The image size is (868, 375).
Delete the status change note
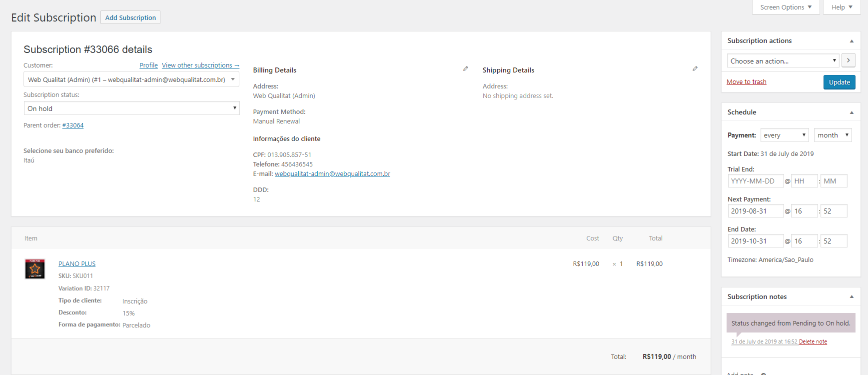coord(813,342)
